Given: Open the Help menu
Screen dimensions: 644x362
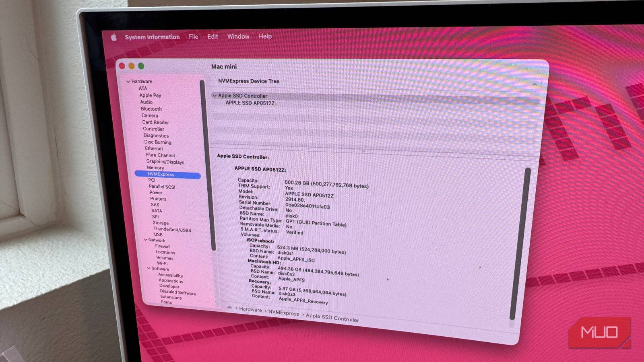Looking at the screenshot, I should [x=265, y=36].
